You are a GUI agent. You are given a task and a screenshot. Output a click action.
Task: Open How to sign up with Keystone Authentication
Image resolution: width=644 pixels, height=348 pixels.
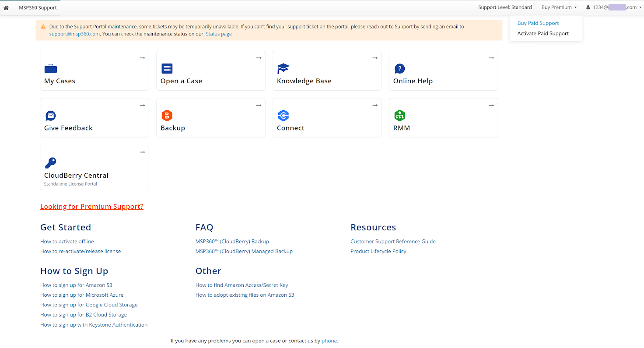(x=94, y=325)
